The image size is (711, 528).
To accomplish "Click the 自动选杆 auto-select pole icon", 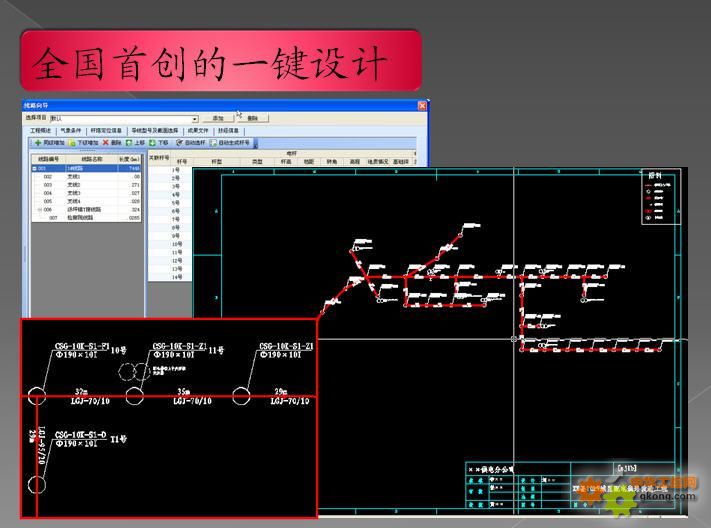I will [x=179, y=143].
